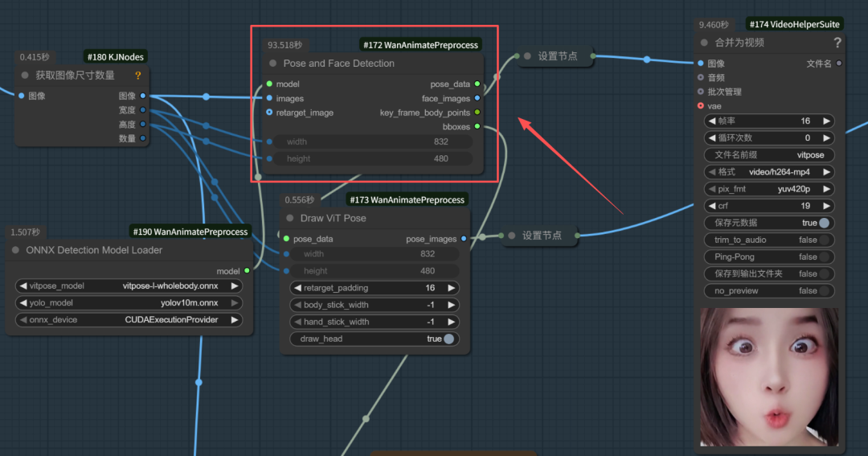Viewport: 868px width, 456px height.
Task: Click the #190 WanAnimatePreprocess badge
Action: pos(190,232)
